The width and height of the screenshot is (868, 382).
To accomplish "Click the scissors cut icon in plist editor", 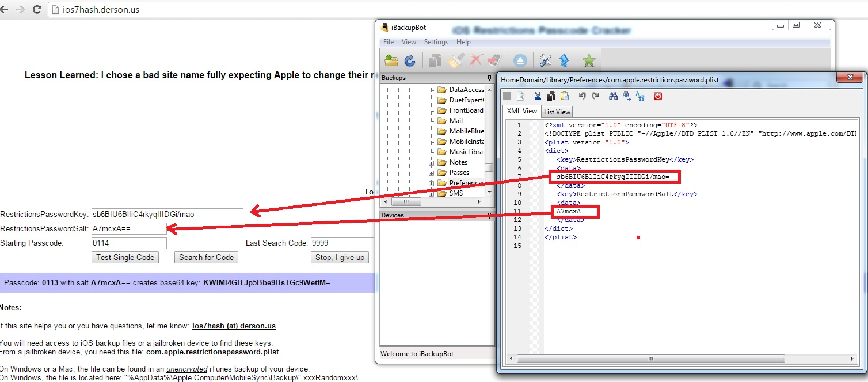I will coord(538,96).
